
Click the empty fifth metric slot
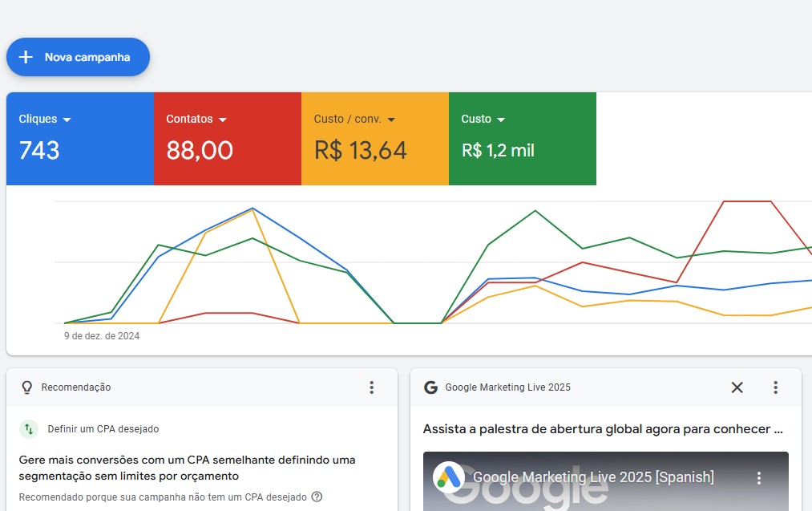pos(704,138)
